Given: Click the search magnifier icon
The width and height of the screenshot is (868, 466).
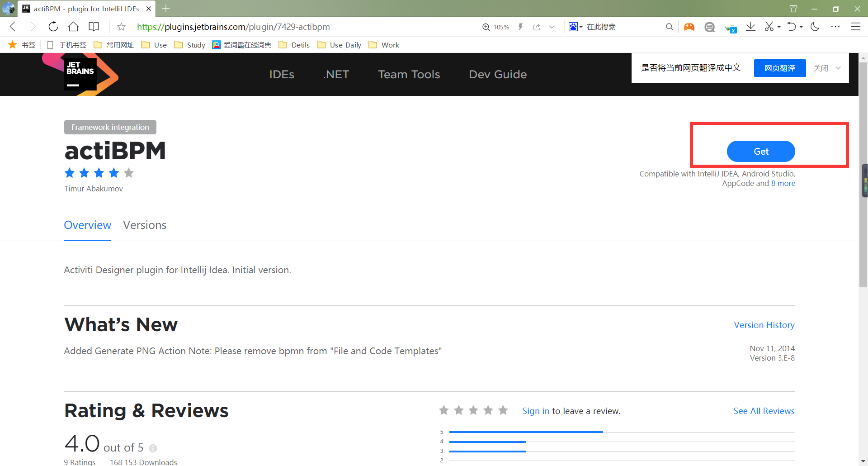Looking at the screenshot, I should click(669, 27).
